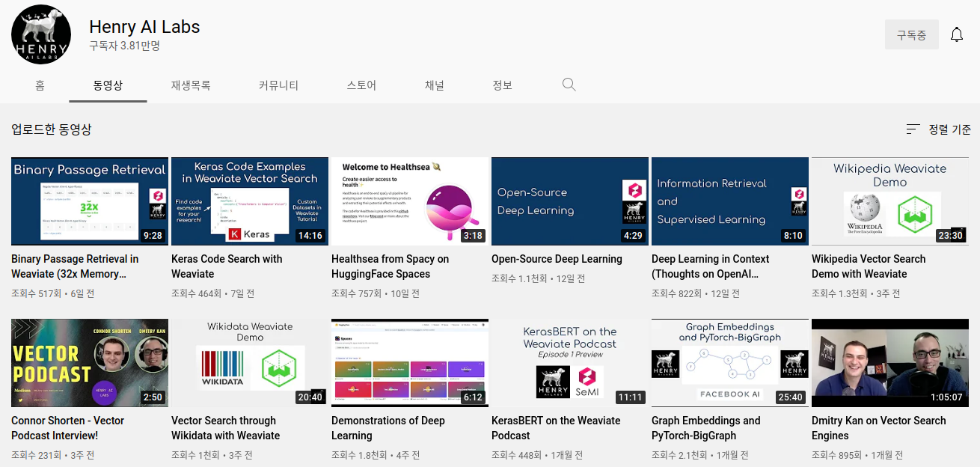The image size is (980, 467).
Task: Open the channel search magnifier icon
Action: coord(569,85)
